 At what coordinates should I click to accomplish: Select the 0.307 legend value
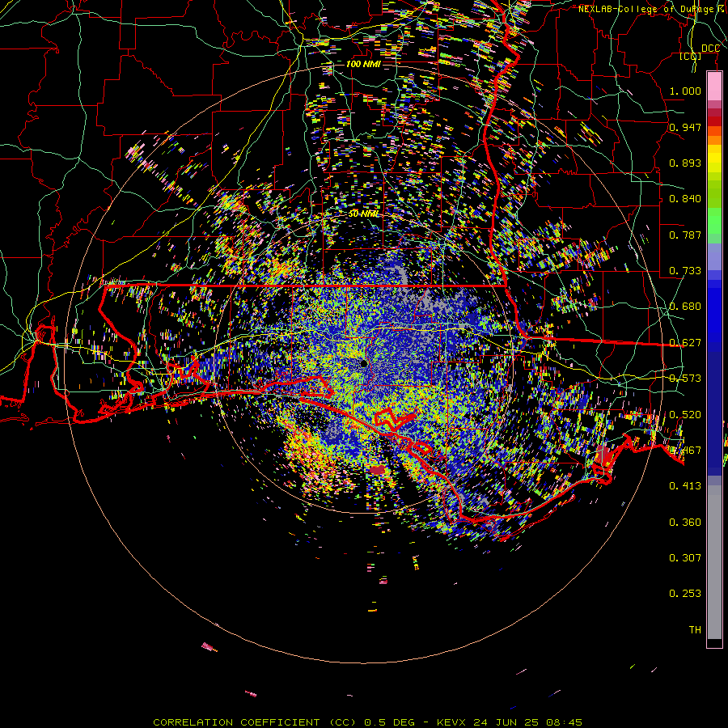pos(685,557)
